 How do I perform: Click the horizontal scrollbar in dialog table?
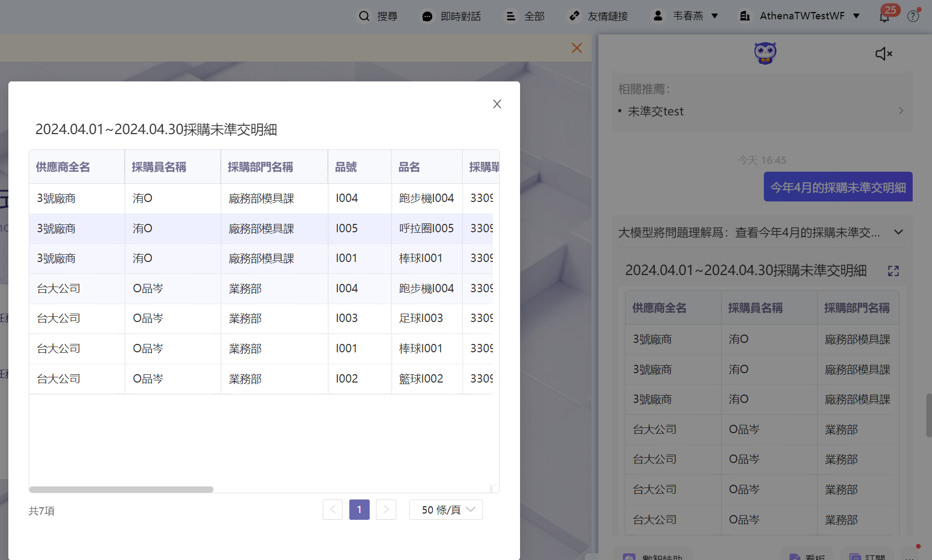pos(121,490)
